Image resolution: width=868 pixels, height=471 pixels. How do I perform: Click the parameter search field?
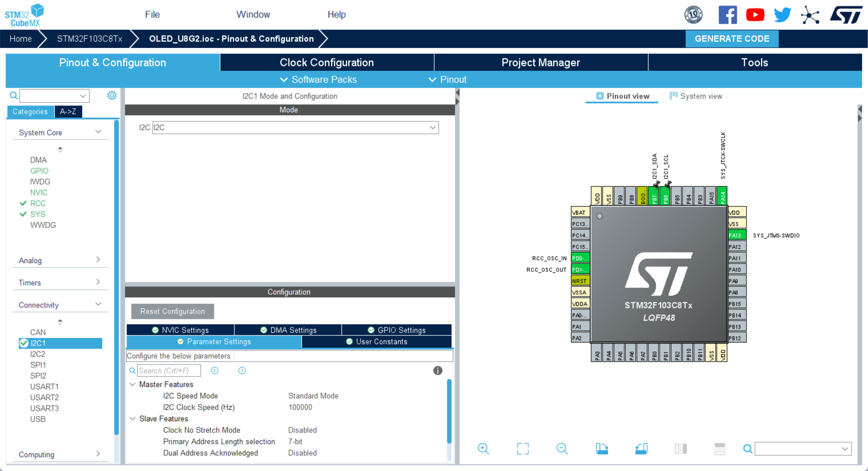[x=169, y=370]
